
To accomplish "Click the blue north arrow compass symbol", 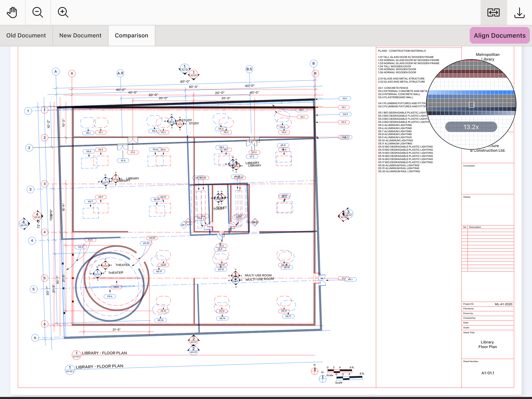I will 322,379.
